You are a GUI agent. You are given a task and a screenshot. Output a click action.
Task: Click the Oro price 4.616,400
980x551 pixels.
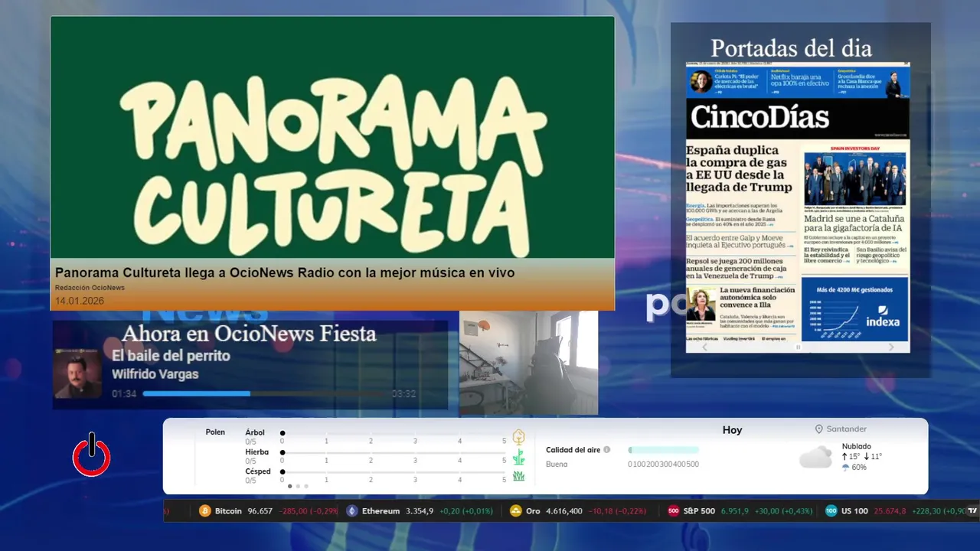[563, 511]
